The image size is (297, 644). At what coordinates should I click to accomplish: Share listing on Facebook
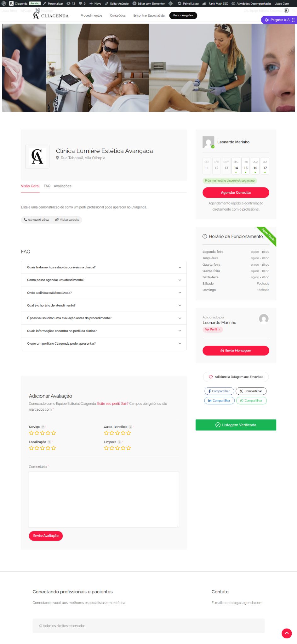coord(219,391)
